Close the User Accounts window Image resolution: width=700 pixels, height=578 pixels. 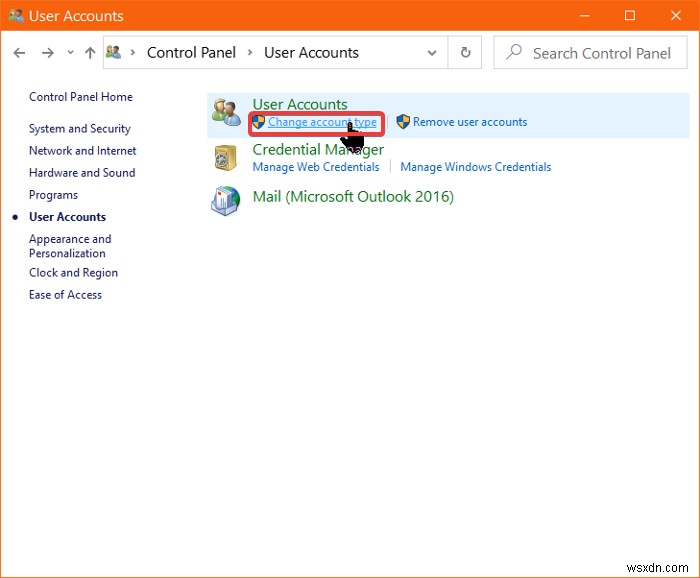tap(676, 16)
